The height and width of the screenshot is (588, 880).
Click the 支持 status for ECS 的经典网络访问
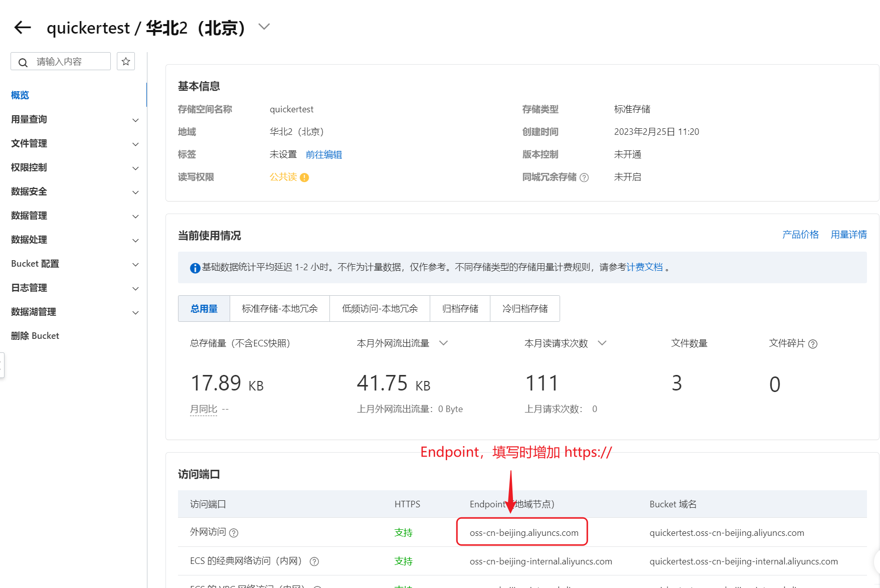[403, 561]
